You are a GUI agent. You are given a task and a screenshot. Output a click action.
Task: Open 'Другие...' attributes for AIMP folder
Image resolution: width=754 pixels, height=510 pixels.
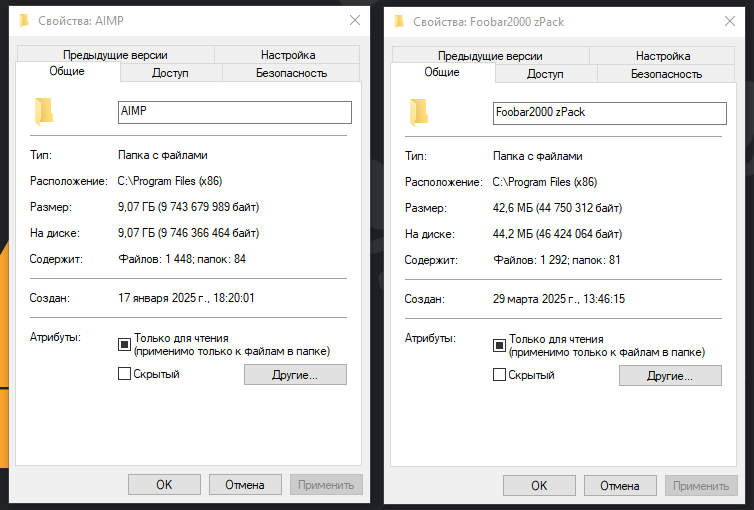(x=295, y=375)
